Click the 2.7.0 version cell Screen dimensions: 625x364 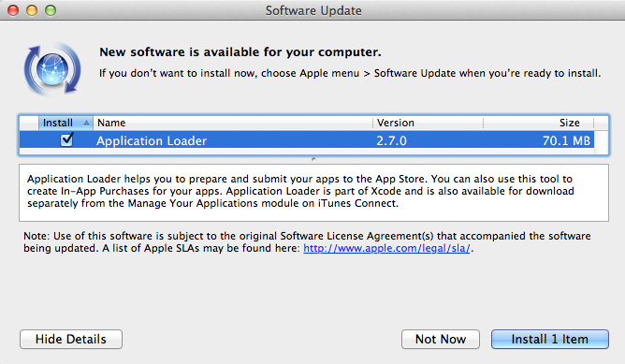tap(391, 140)
